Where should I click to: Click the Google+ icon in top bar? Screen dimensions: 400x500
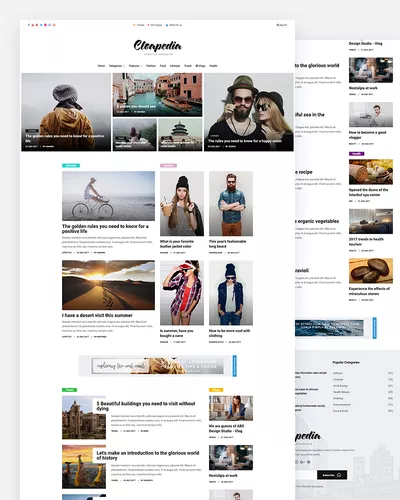click(x=54, y=25)
